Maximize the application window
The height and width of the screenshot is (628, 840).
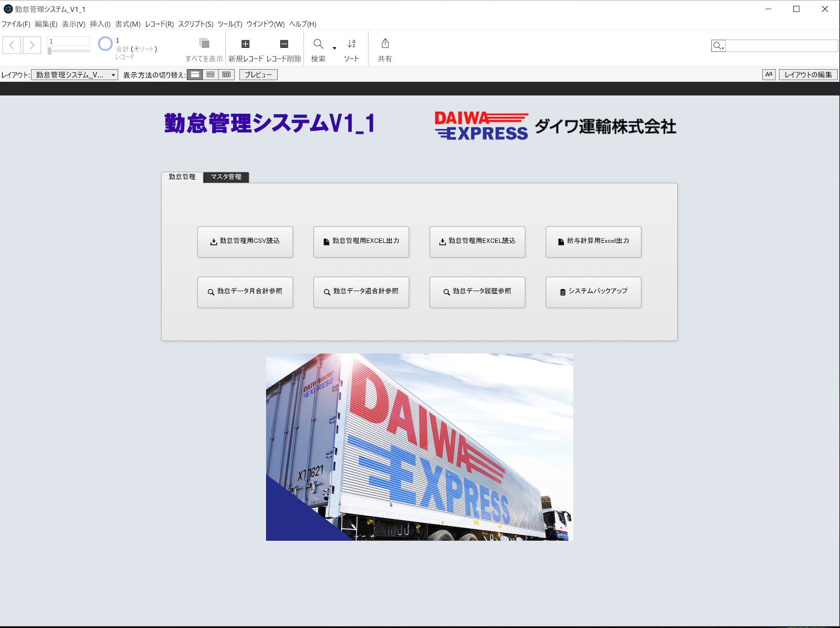click(796, 9)
